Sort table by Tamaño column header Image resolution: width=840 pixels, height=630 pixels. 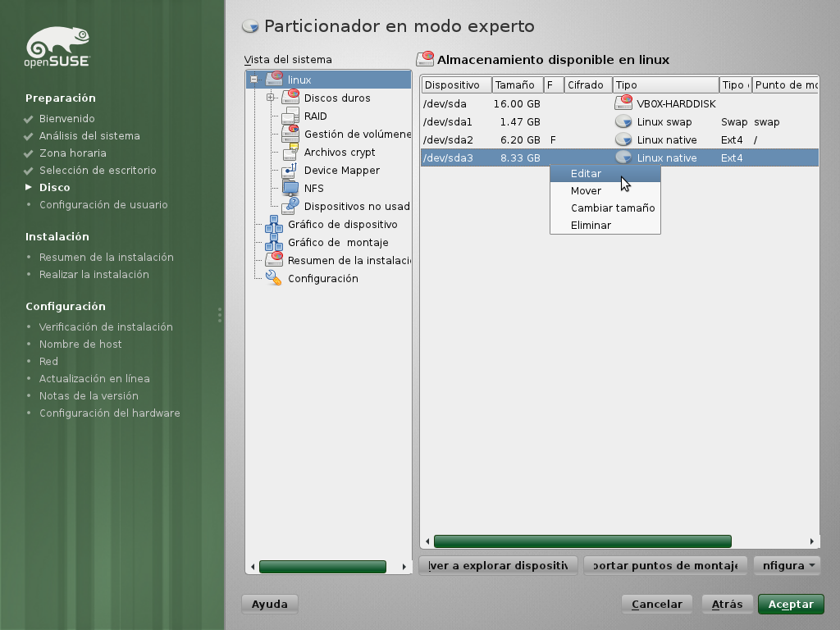(x=516, y=85)
